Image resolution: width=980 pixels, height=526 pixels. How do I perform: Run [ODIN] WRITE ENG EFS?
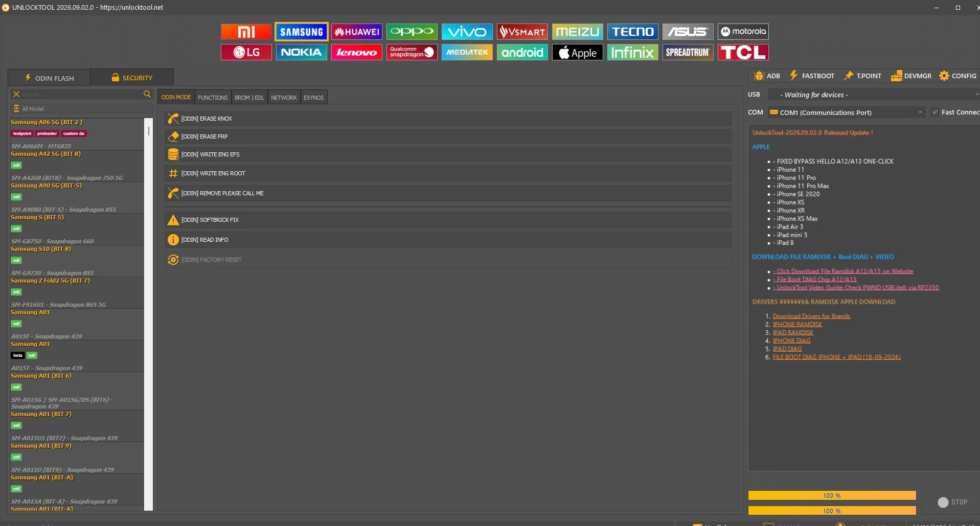[448, 154]
